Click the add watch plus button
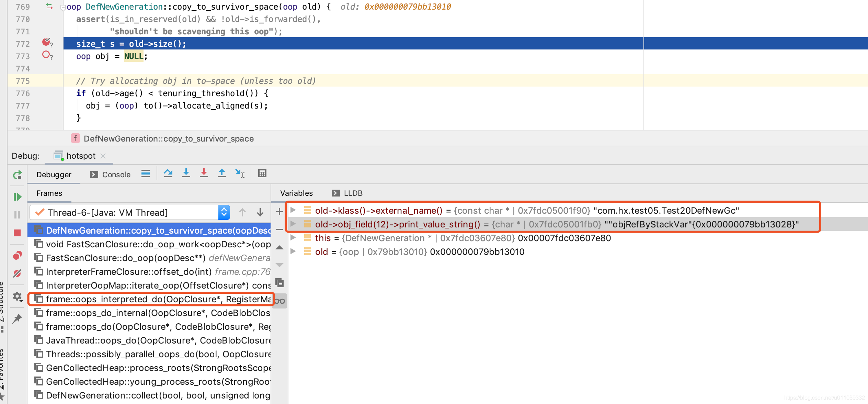This screenshot has height=404, width=868. 279,212
